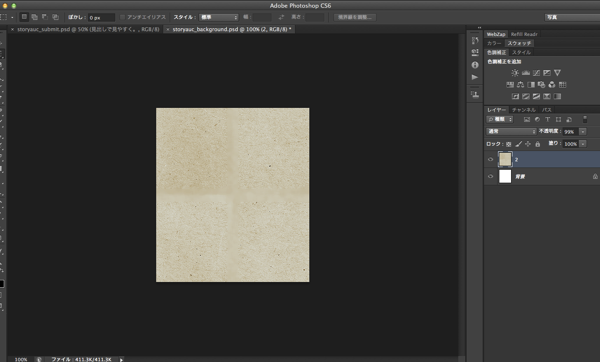Add a Hue/Saturation adjustment layer

click(510, 85)
